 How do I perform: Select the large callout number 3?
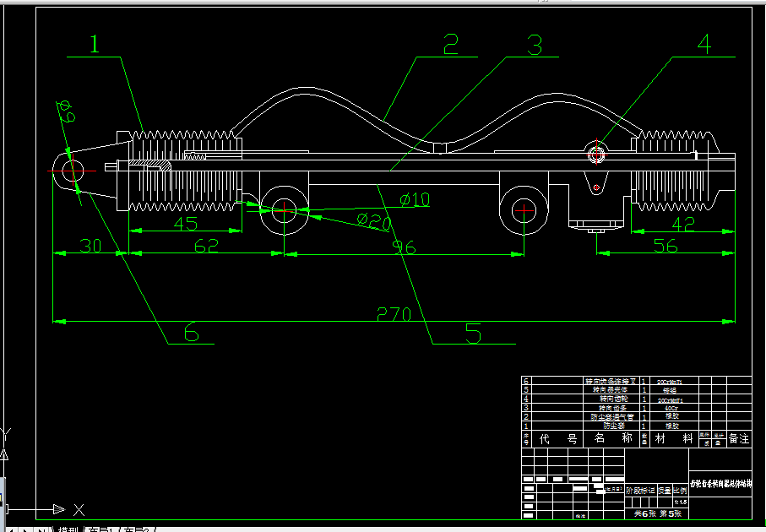pos(535,45)
